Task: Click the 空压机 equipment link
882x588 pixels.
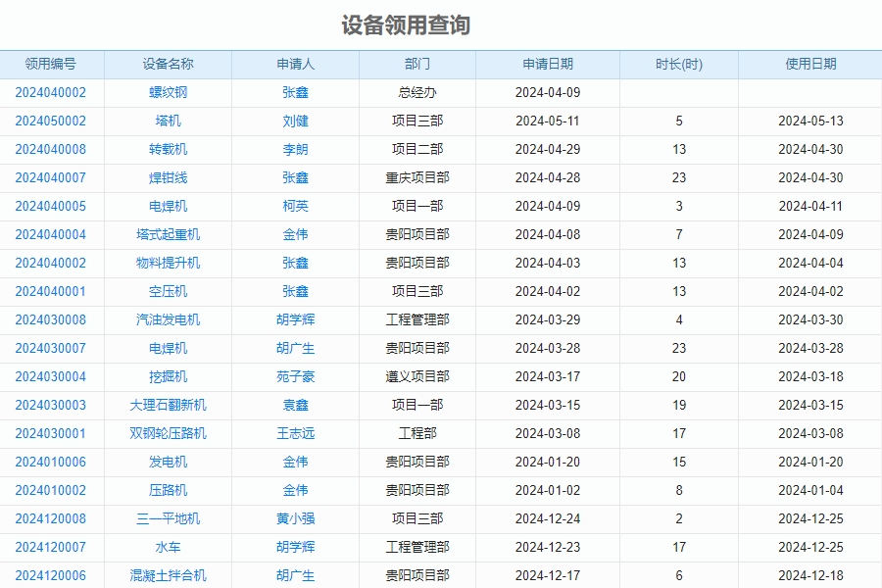Action: tap(169, 291)
